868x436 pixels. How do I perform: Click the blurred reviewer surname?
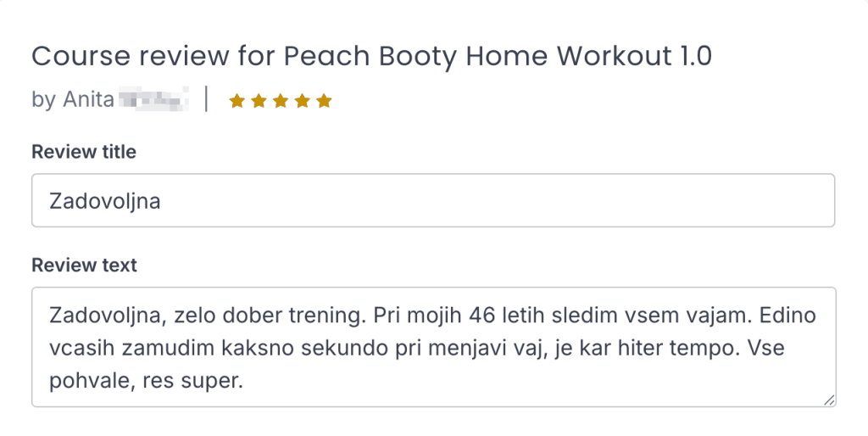click(x=153, y=100)
